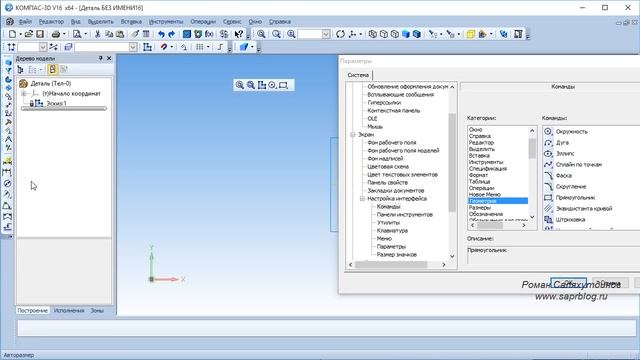Click the Zoom in icon on floating view panel

[240, 85]
